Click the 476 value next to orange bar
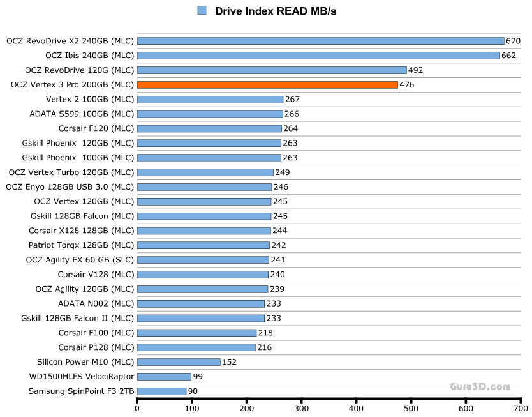Viewport: 532px width, 417px height. (x=407, y=85)
